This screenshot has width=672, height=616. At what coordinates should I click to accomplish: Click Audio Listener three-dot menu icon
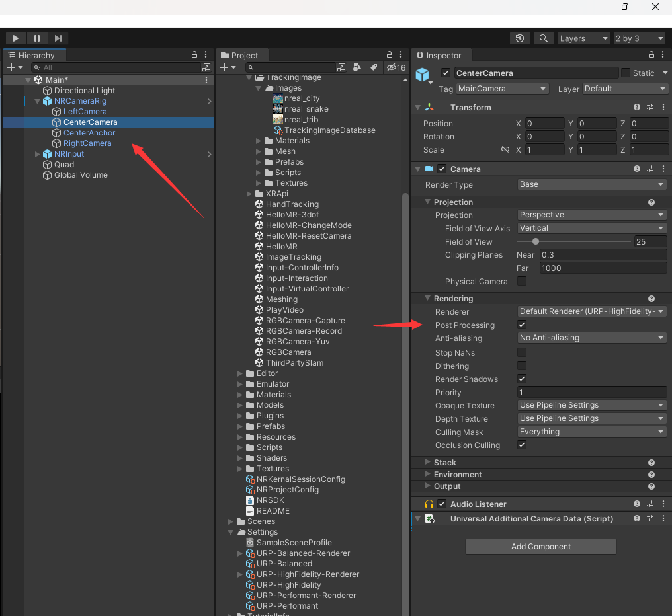click(662, 504)
